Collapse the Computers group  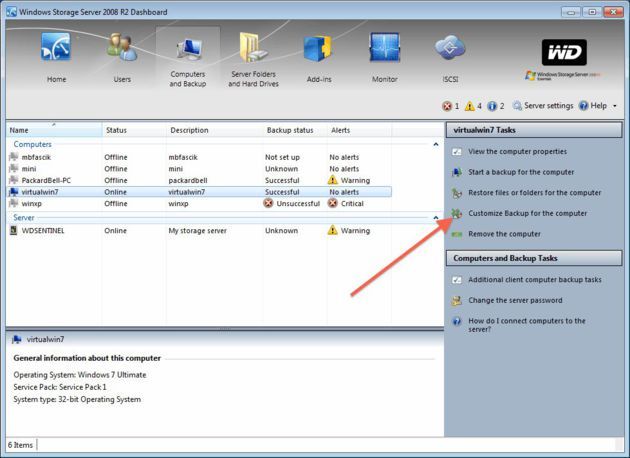click(x=436, y=144)
